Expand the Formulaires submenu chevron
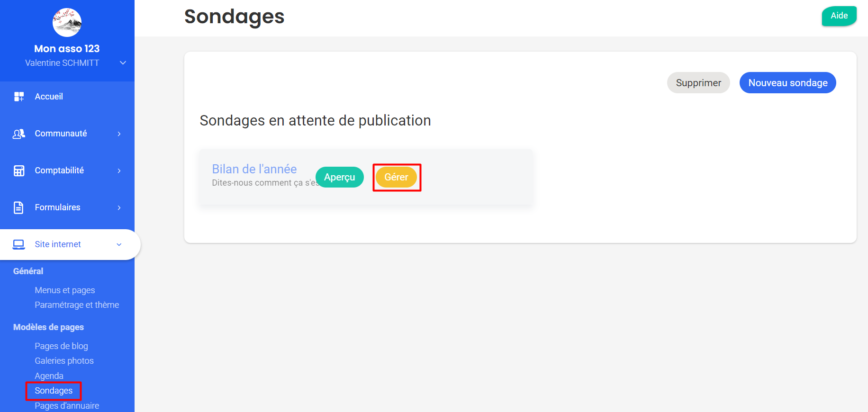 (x=119, y=207)
